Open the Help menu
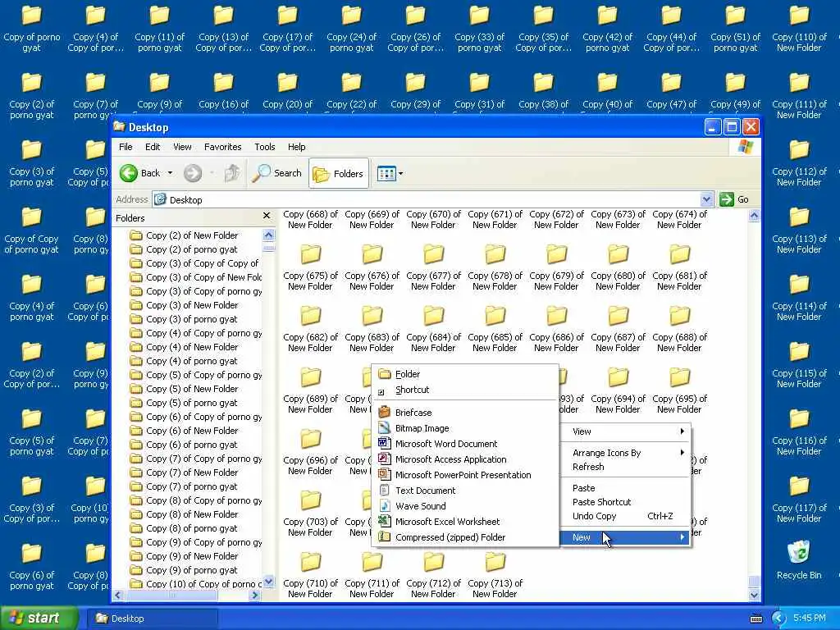The height and width of the screenshot is (630, 840). (x=297, y=147)
